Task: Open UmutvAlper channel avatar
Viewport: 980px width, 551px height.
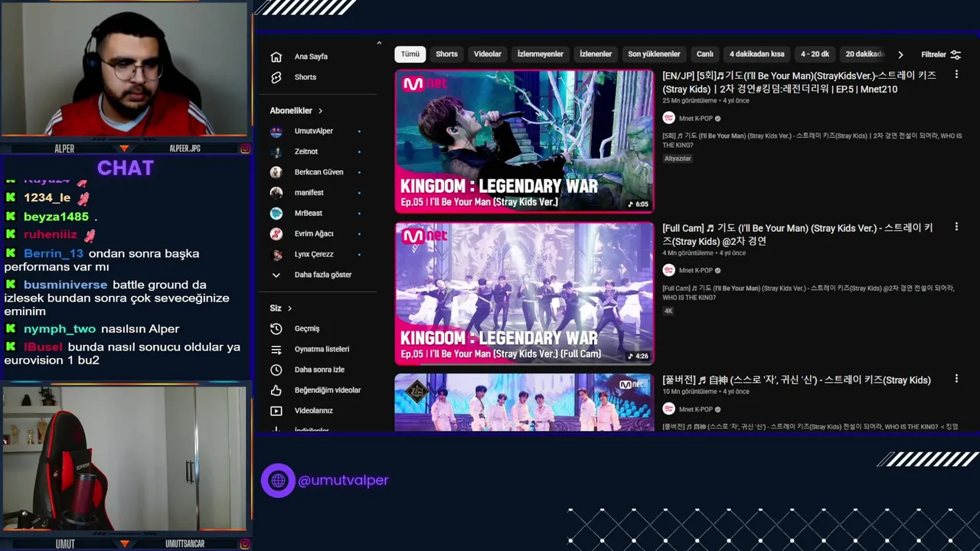Action: 276,131
